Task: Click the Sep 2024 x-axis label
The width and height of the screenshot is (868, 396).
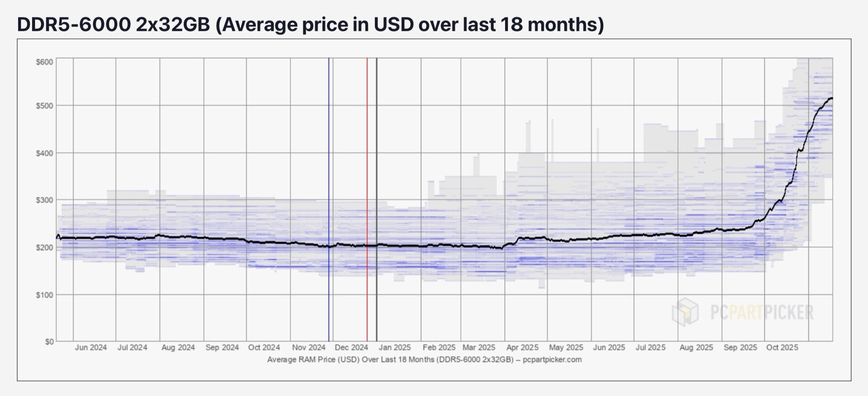Action: click(x=222, y=348)
